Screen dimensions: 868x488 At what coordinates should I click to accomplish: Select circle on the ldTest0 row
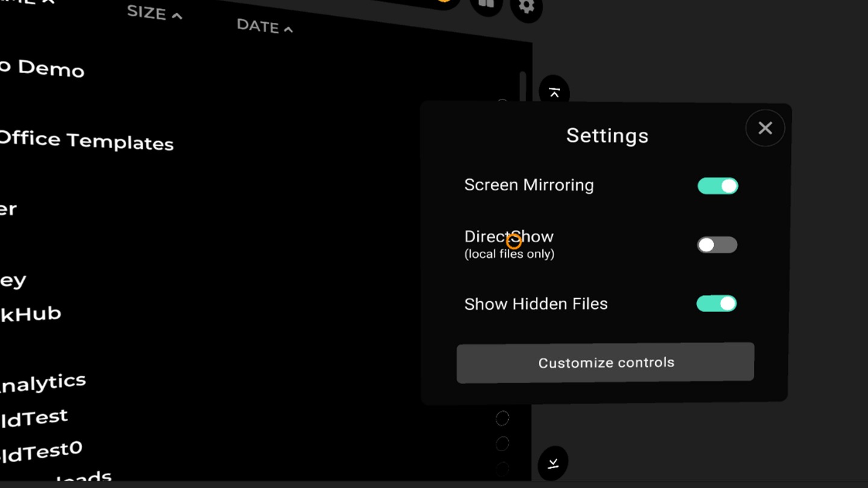pyautogui.click(x=502, y=444)
